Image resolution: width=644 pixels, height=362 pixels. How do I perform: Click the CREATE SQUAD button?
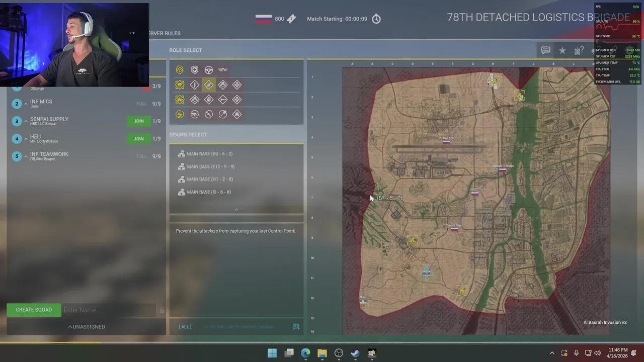pyautogui.click(x=34, y=310)
